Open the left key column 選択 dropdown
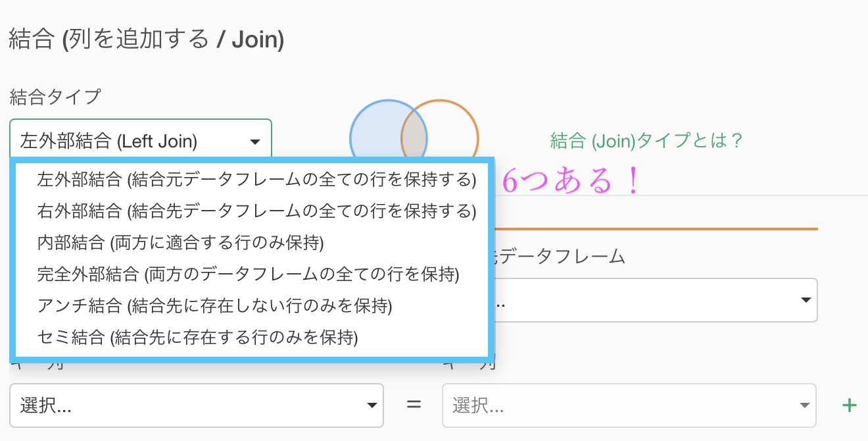 coord(197,405)
